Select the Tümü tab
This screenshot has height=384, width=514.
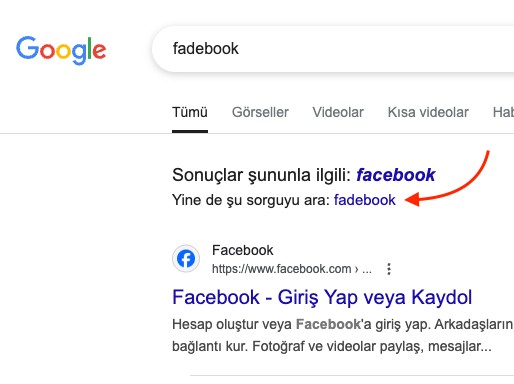tap(190, 112)
